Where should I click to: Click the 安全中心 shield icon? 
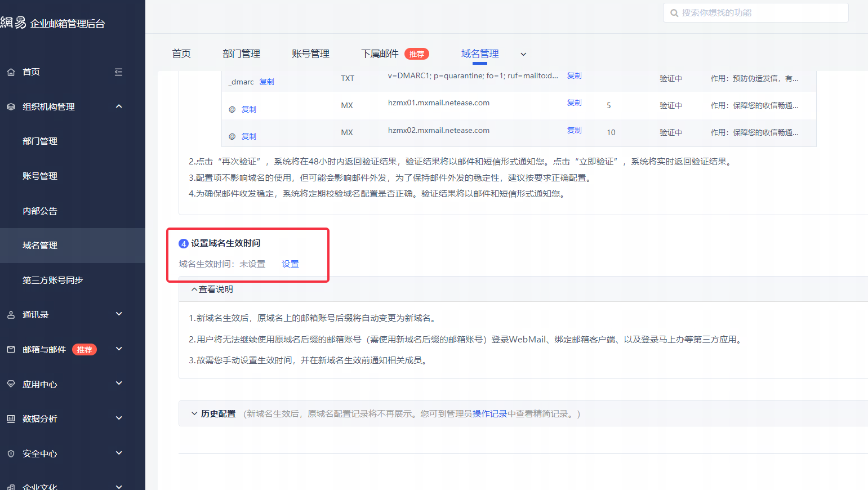pos(11,454)
